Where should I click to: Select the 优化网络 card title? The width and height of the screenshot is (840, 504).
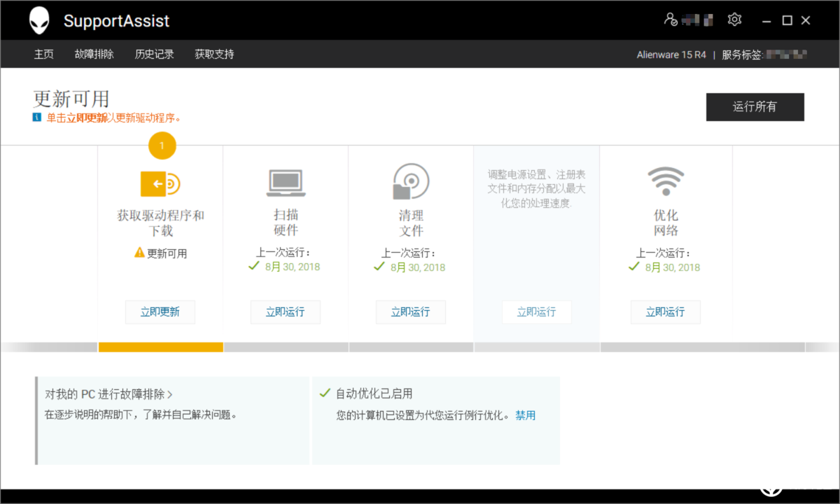point(666,223)
